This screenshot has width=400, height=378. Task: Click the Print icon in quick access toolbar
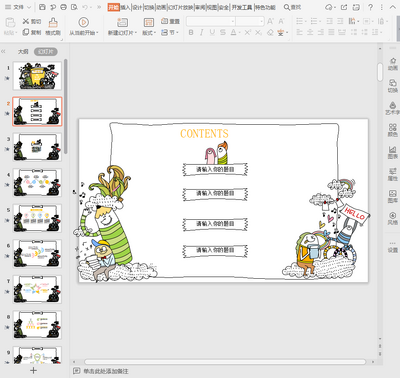[63, 7]
